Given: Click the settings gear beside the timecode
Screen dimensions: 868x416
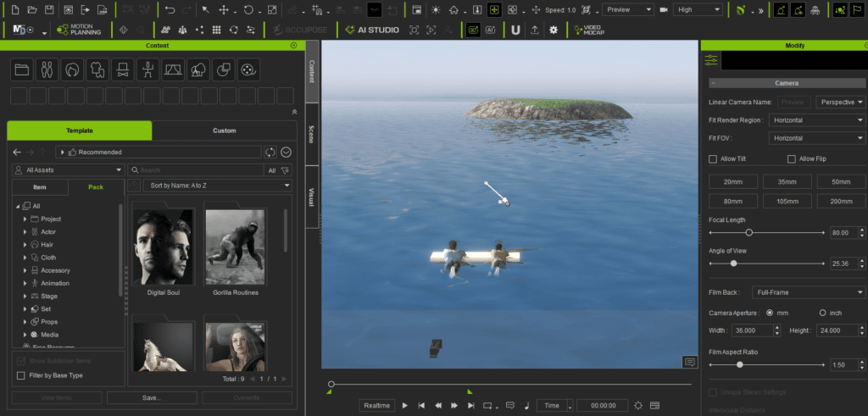Looking at the screenshot, I should tap(638, 406).
